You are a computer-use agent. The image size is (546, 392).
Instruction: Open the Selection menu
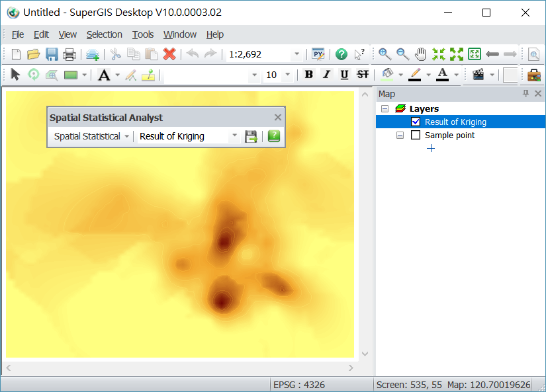104,34
